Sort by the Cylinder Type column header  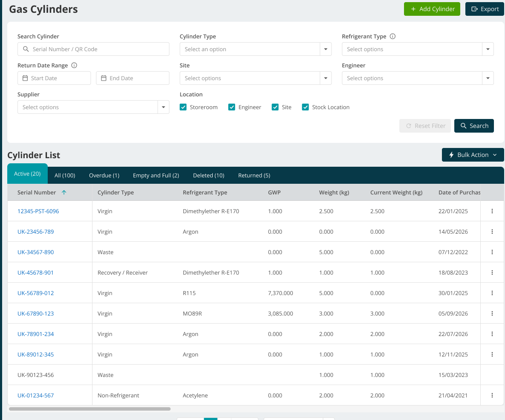[115, 192]
